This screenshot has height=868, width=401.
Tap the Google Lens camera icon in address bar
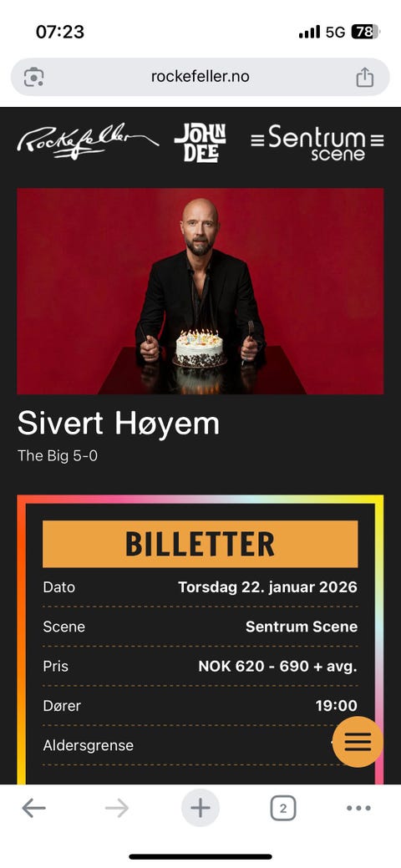pyautogui.click(x=33, y=77)
